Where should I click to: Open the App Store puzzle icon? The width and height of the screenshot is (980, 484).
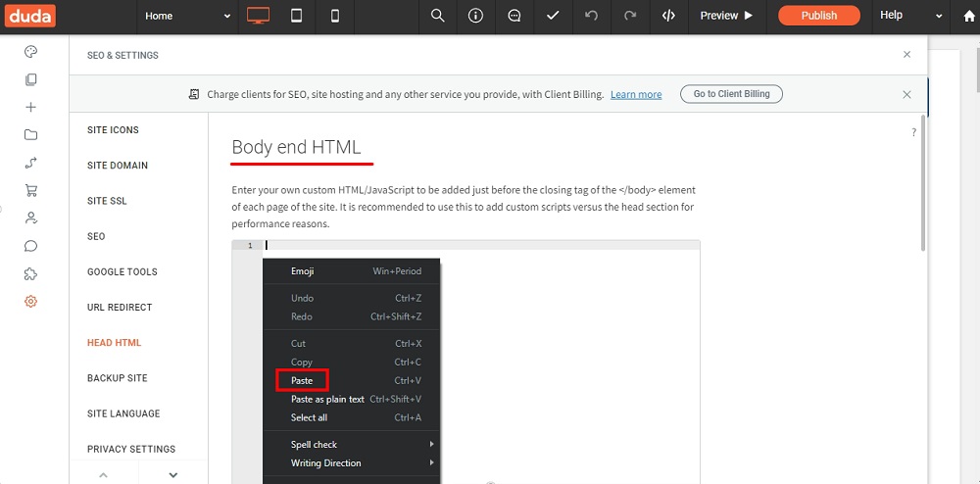(x=30, y=273)
